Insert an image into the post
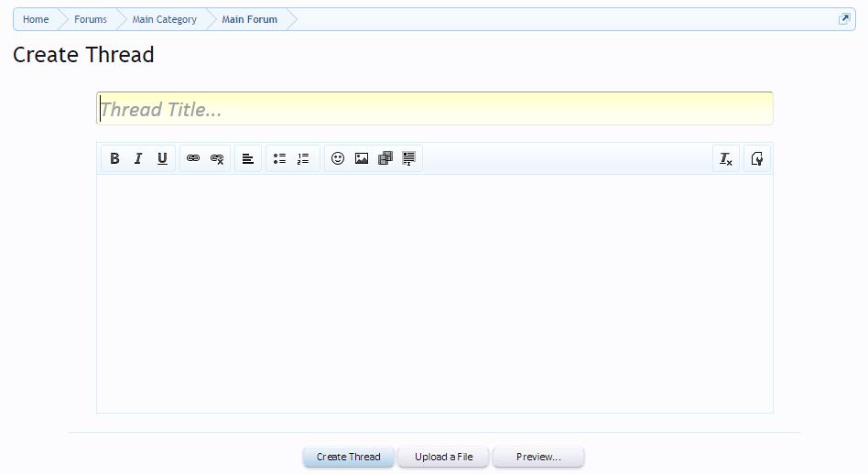 coord(362,158)
